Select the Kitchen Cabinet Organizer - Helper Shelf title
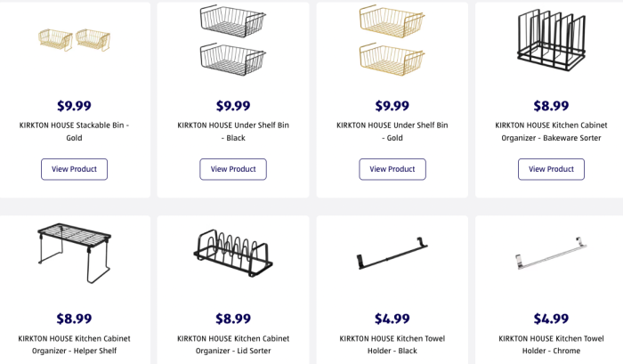Viewport: 623px width, 364px height. pyautogui.click(x=74, y=344)
